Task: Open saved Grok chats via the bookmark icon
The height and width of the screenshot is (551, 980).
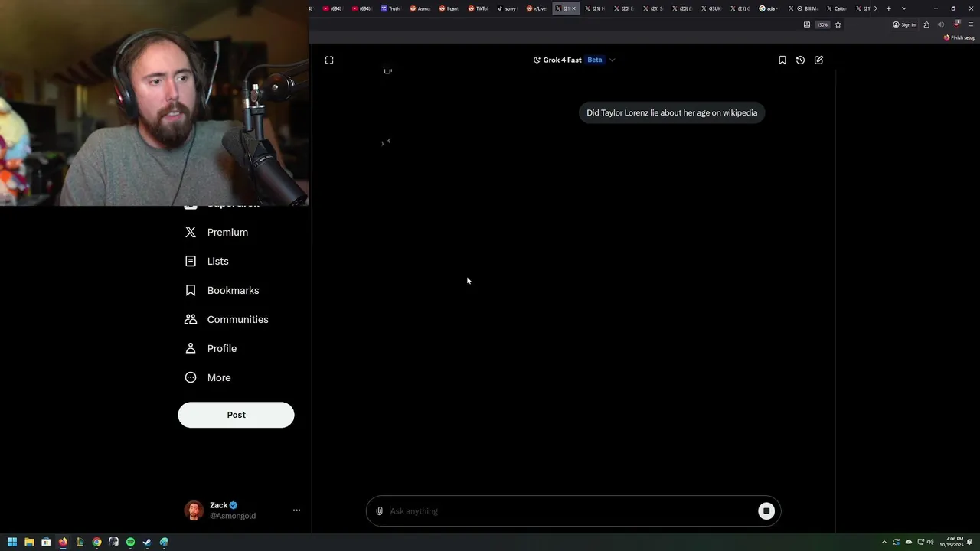Action: click(x=782, y=60)
